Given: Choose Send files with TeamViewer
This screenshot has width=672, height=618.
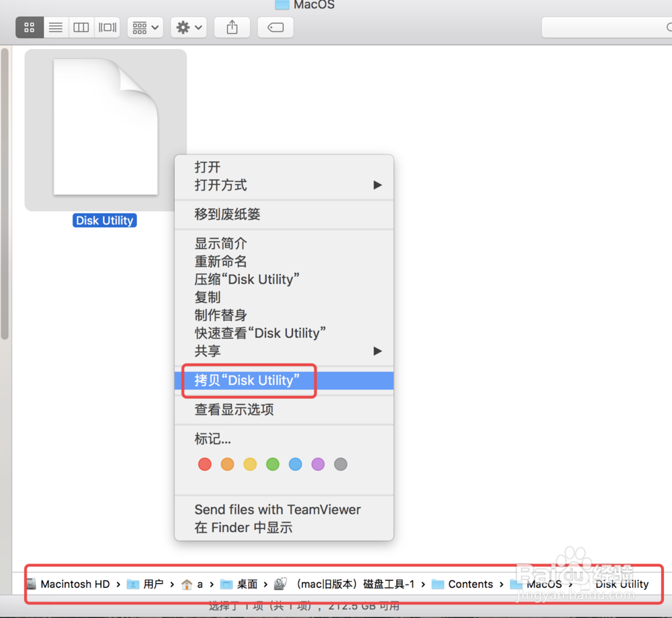Looking at the screenshot, I should click(x=277, y=509).
